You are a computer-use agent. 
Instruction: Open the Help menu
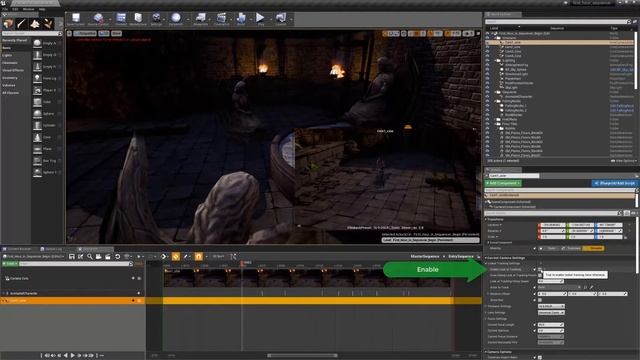coord(42,9)
